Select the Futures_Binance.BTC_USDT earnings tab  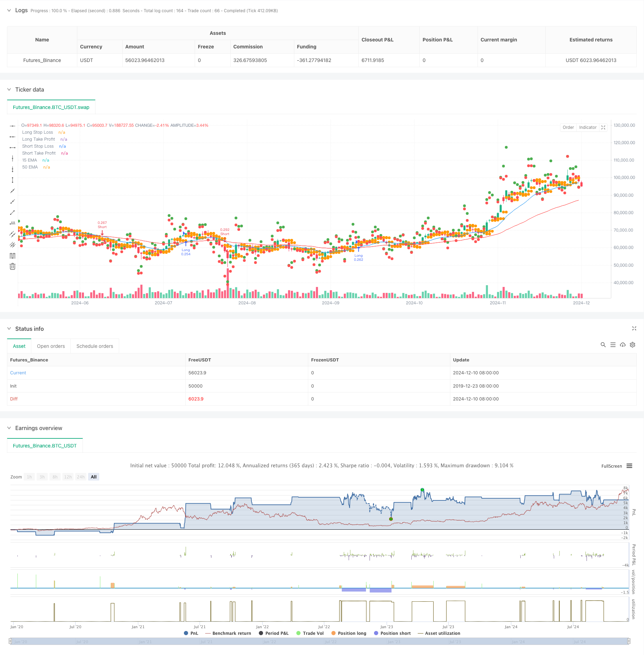point(45,446)
